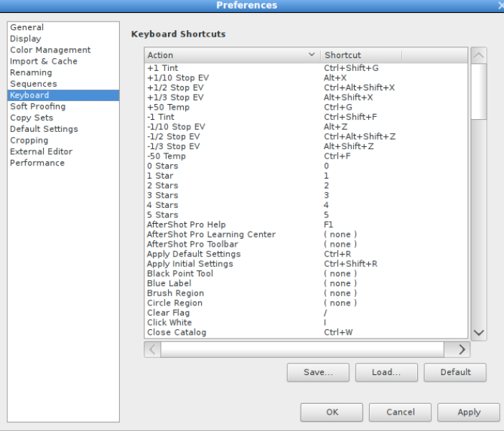This screenshot has width=504, height=431.
Task: Select the '-1/2 Stop EV' action row
Action: point(307,136)
